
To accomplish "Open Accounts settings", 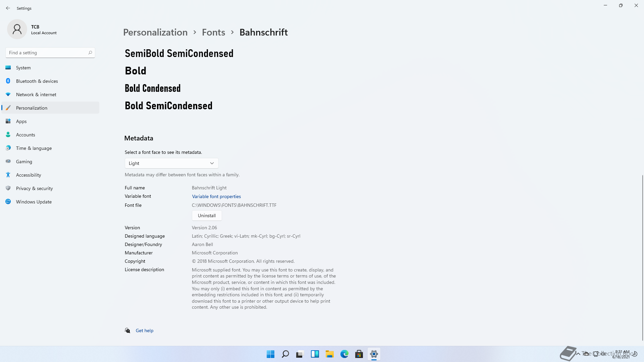I will (x=50, y=135).
